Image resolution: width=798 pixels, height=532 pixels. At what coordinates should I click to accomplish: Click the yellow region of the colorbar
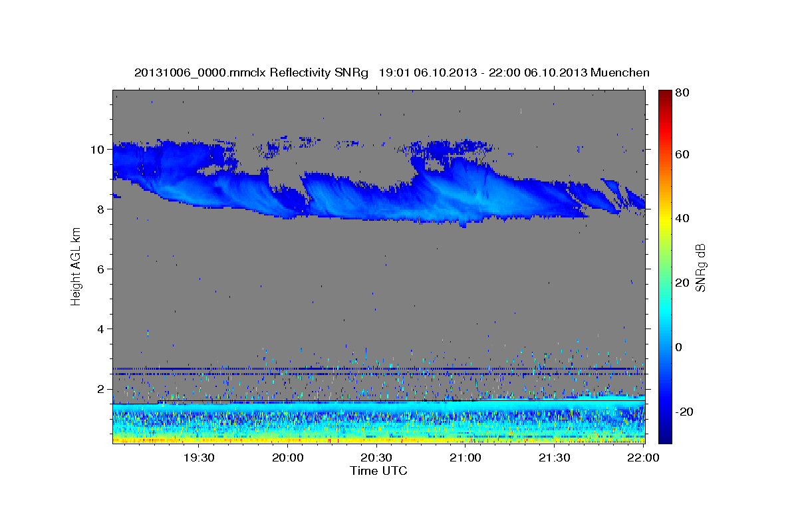point(664,219)
